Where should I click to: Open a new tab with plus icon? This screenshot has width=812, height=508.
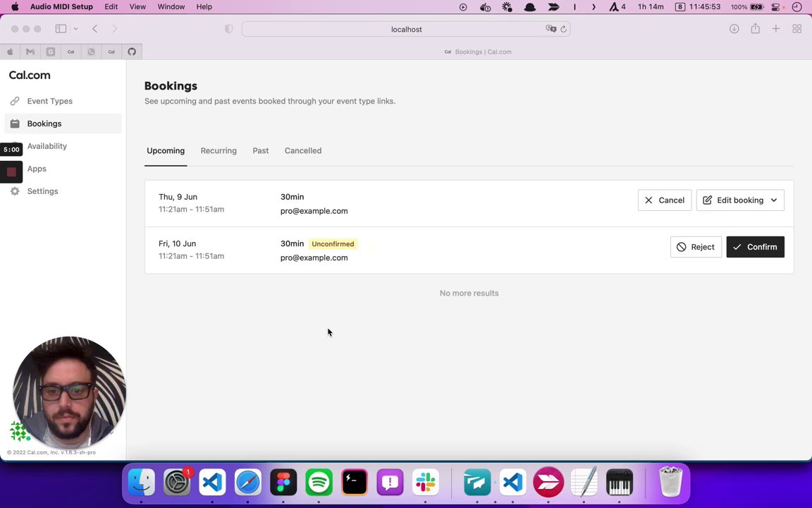pos(776,29)
